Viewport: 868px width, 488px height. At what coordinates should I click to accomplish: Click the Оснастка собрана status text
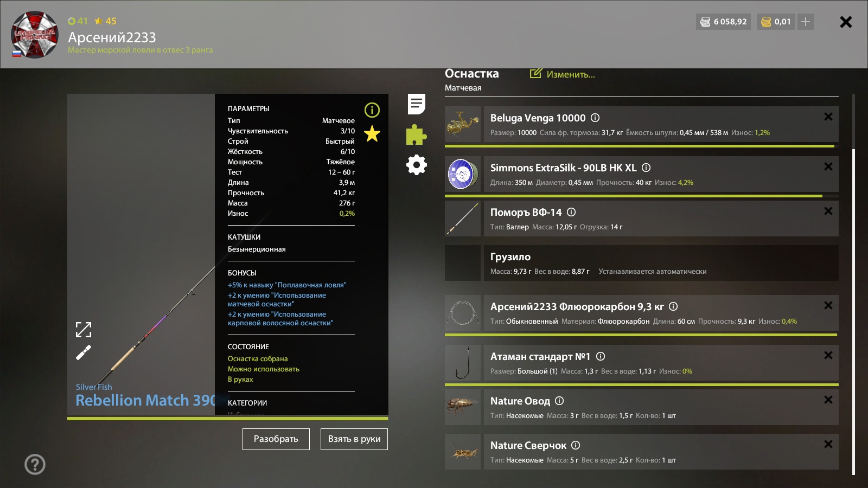(258, 358)
